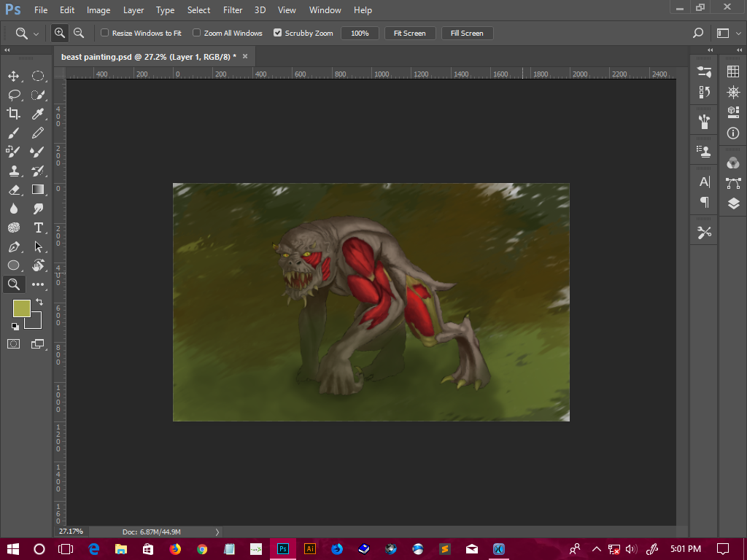
Task: Select the Pen tool
Action: tap(13, 246)
